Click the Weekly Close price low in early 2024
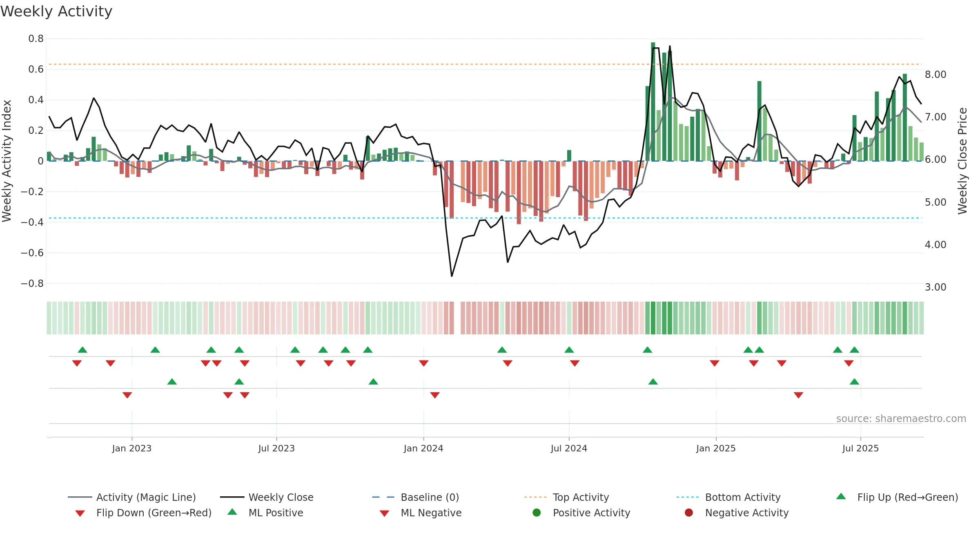The height and width of the screenshot is (551, 980). coord(452,276)
